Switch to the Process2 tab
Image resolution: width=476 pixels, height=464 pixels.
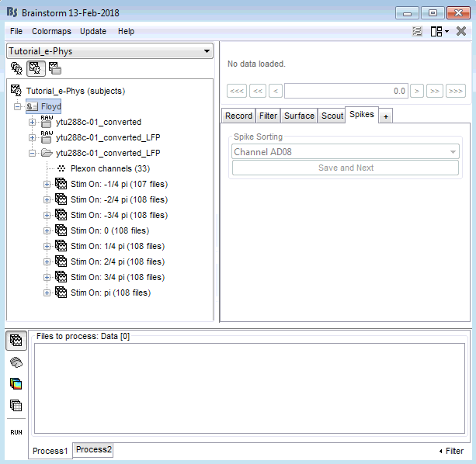pos(94,450)
